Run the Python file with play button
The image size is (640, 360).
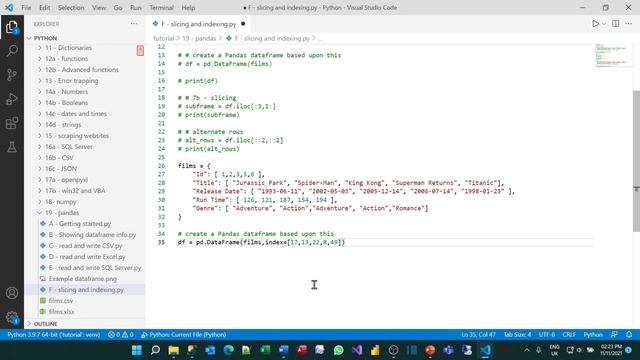click(x=596, y=24)
